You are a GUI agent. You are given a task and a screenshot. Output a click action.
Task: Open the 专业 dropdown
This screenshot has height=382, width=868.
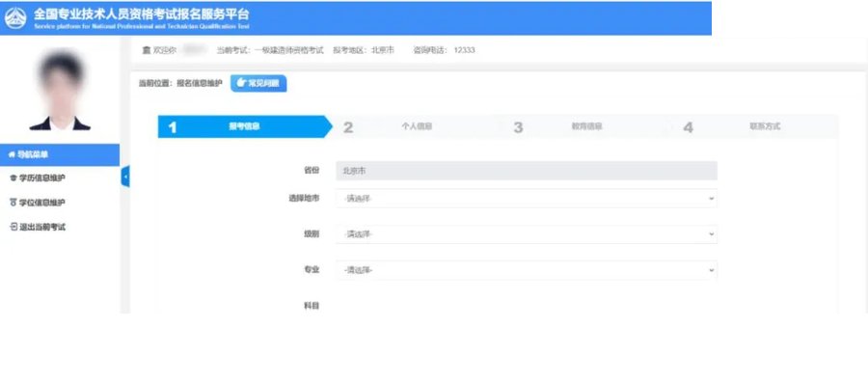(x=527, y=270)
